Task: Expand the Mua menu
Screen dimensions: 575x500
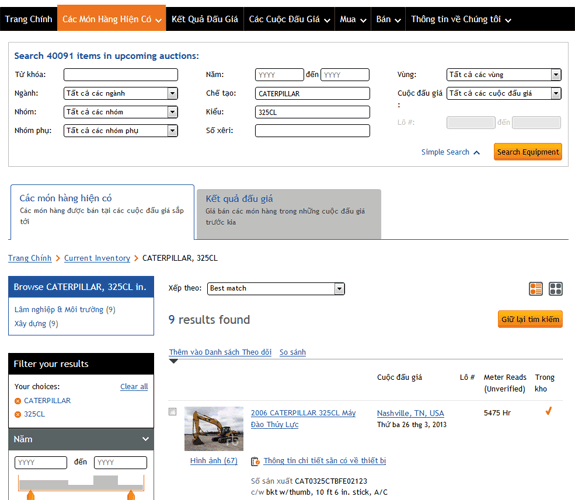Action: 353,19
